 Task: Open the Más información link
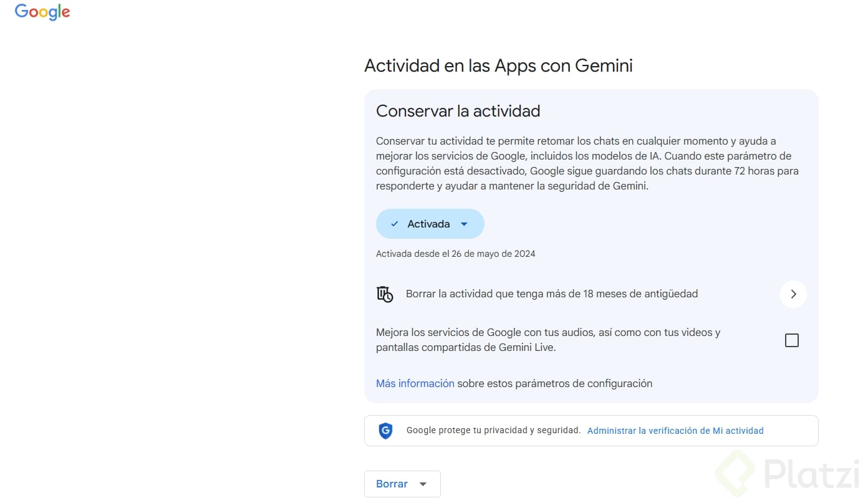point(415,383)
